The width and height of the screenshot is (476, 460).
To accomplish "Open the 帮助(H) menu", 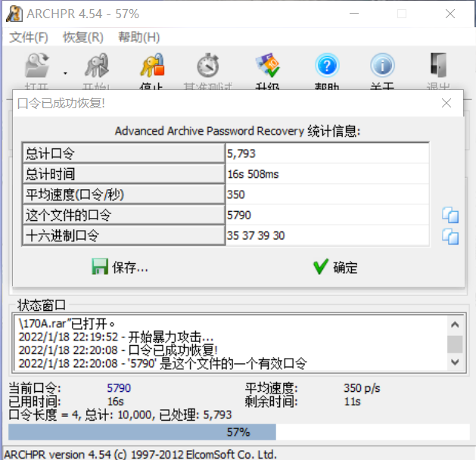I will (x=139, y=37).
